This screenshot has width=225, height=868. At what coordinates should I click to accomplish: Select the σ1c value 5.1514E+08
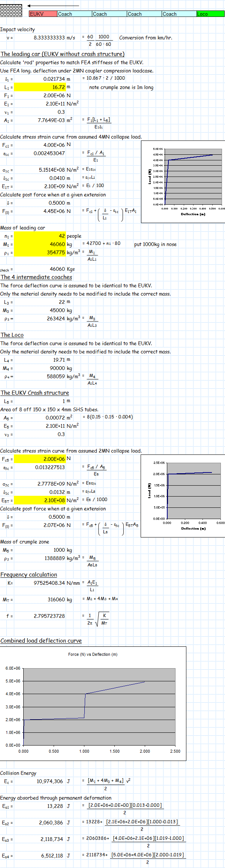tap(52, 170)
